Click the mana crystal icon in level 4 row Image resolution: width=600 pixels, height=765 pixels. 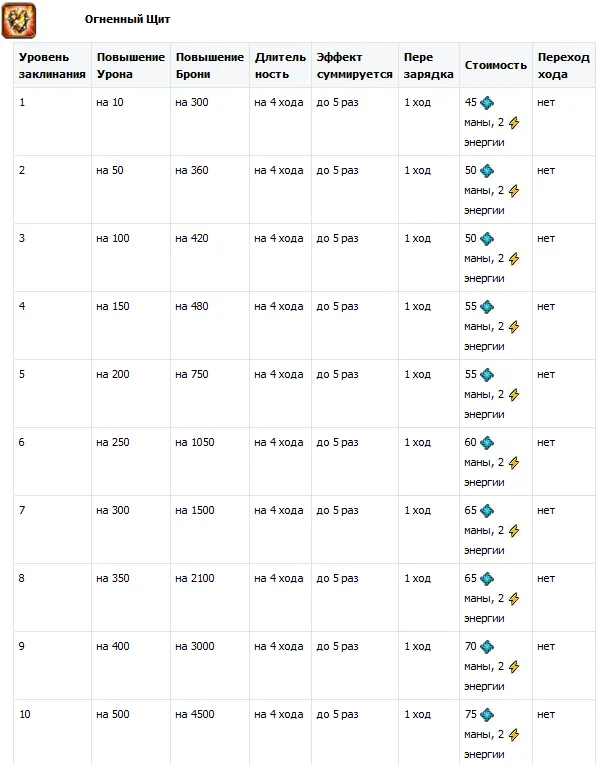point(487,306)
